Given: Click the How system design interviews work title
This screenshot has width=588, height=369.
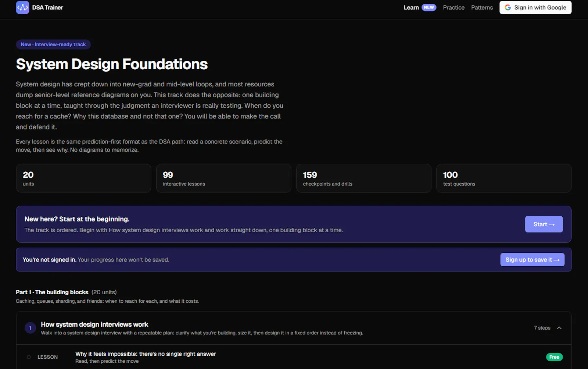Looking at the screenshot, I should tap(94, 324).
